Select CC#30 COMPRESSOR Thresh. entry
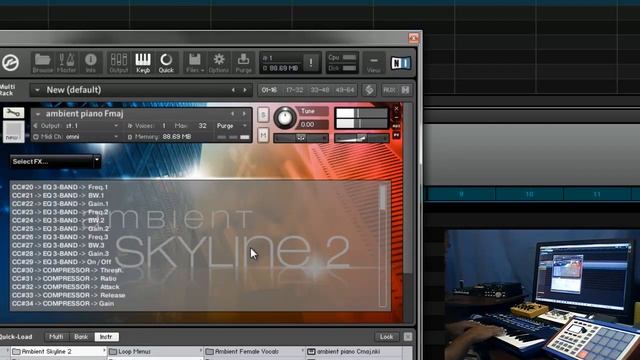Screen dimensions: 640x360 (x=67, y=270)
